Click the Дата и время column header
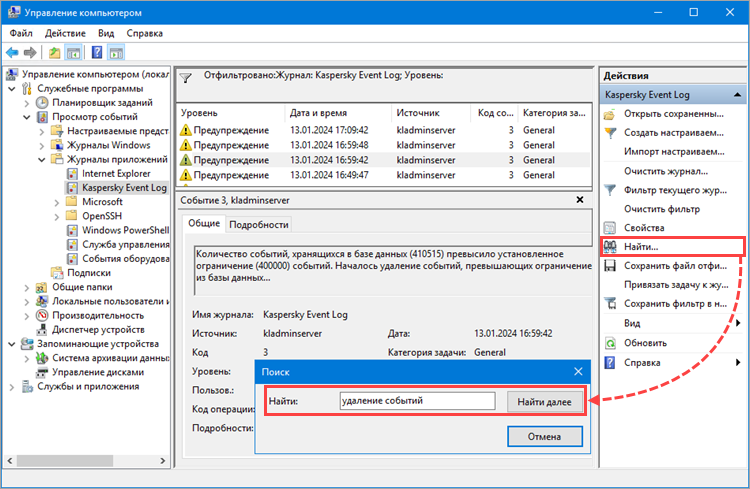 [x=338, y=113]
